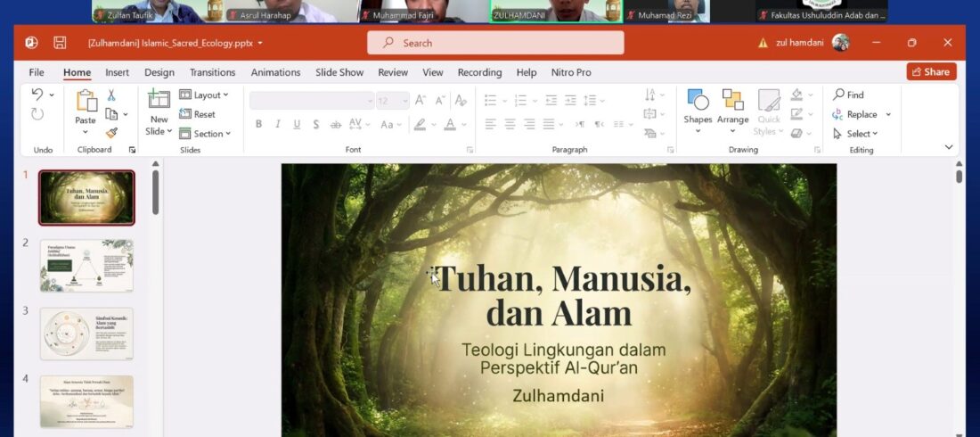Click the Cut scissors icon
Viewport: 980px width, 437px height.
point(111,95)
